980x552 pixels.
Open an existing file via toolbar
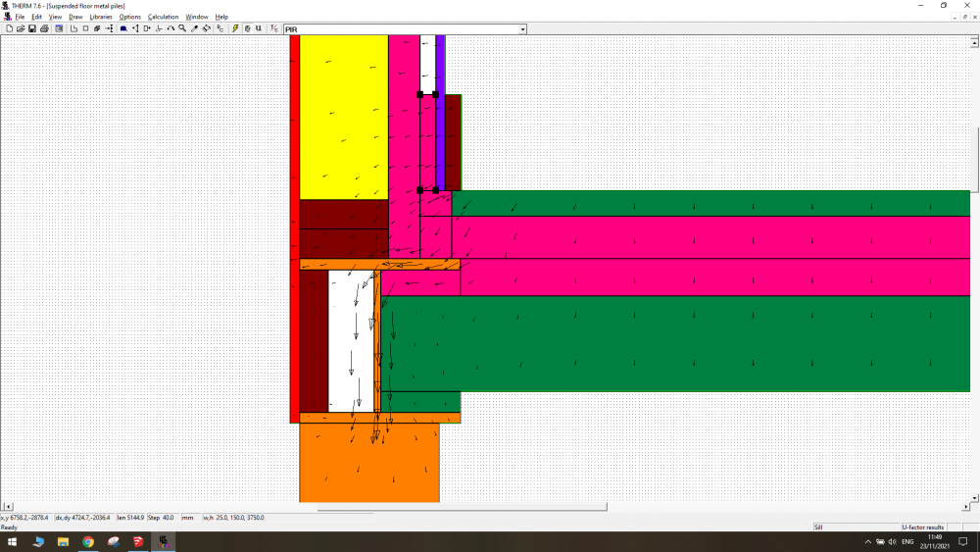(21, 28)
